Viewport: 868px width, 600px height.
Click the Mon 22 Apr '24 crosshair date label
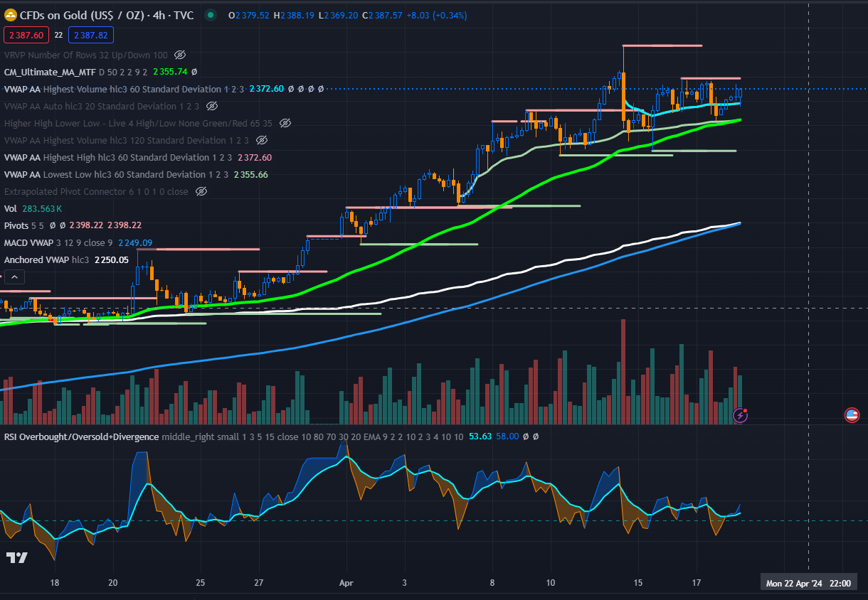point(808,583)
